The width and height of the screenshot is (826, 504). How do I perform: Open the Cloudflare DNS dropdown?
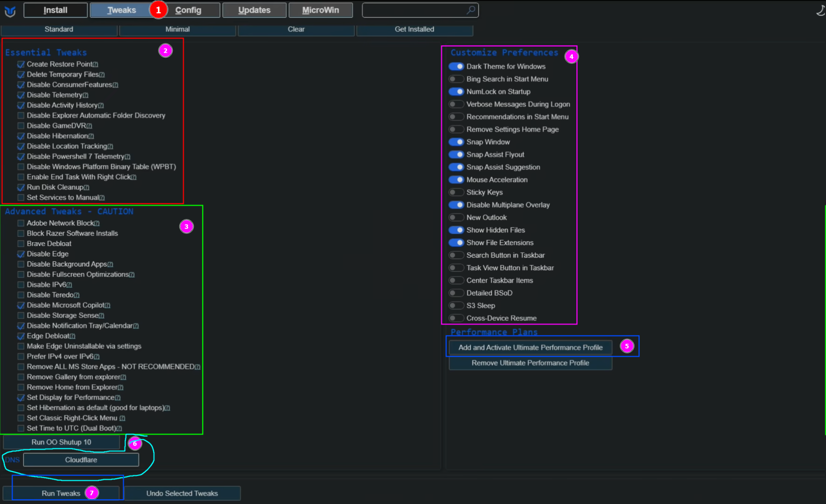[x=81, y=460]
